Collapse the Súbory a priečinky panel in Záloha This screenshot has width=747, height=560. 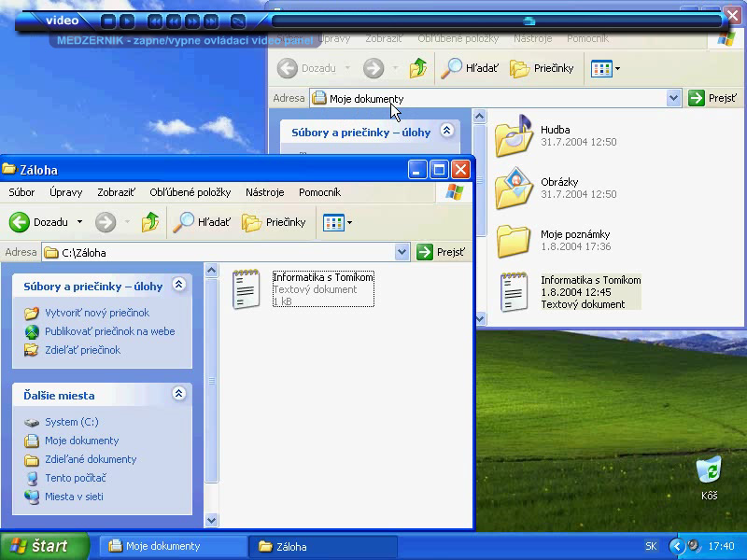(178, 285)
